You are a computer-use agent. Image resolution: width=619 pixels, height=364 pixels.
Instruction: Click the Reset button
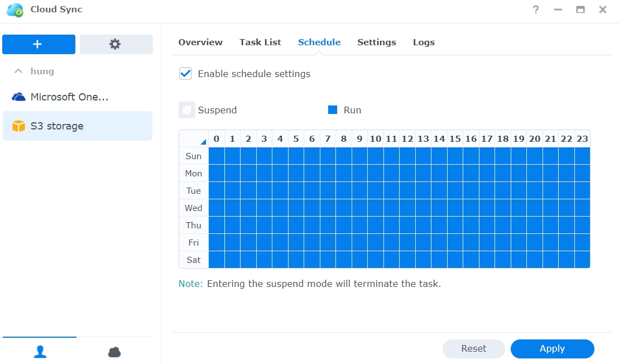[473, 349]
